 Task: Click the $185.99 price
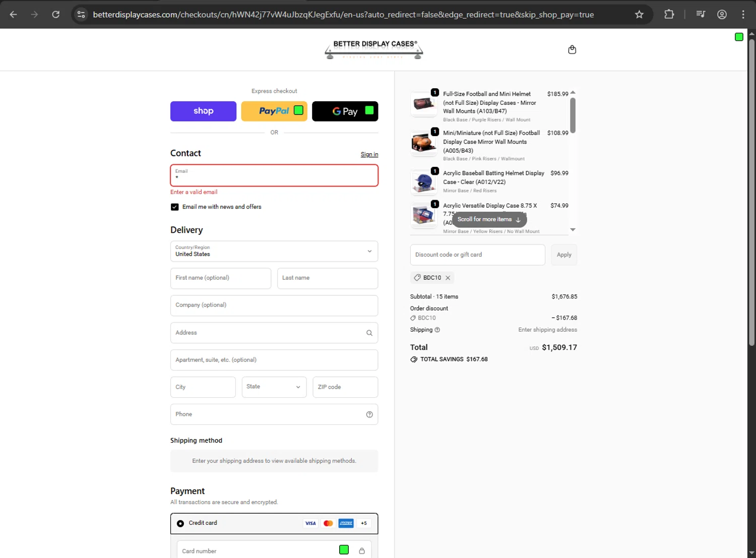coord(557,94)
